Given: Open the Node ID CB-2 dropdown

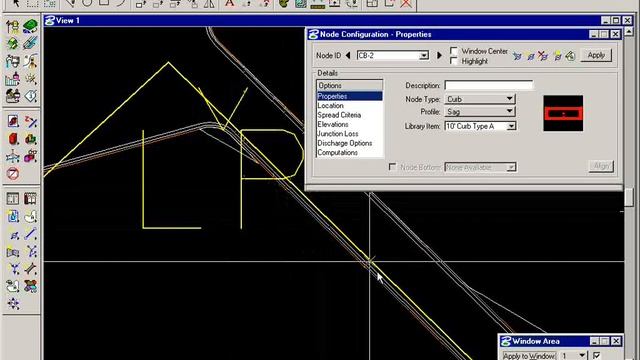Looking at the screenshot, I should pos(424,56).
